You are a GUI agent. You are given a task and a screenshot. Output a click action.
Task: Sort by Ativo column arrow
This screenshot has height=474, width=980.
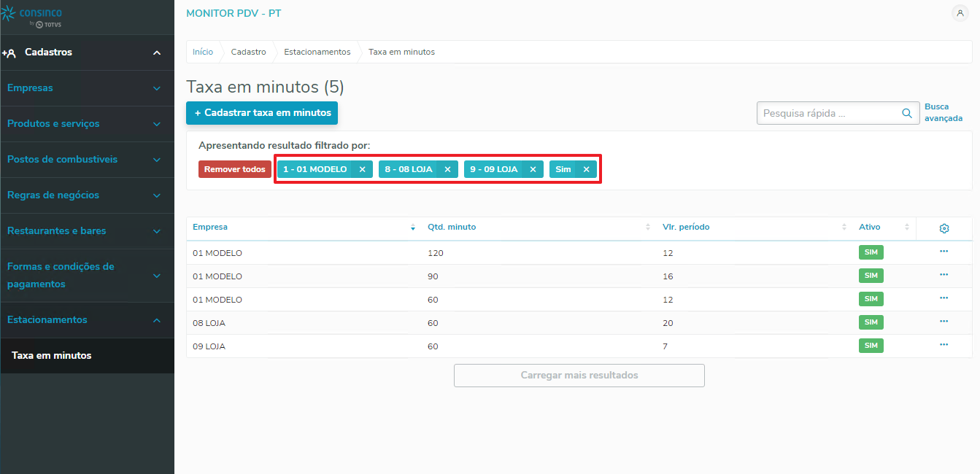(907, 228)
